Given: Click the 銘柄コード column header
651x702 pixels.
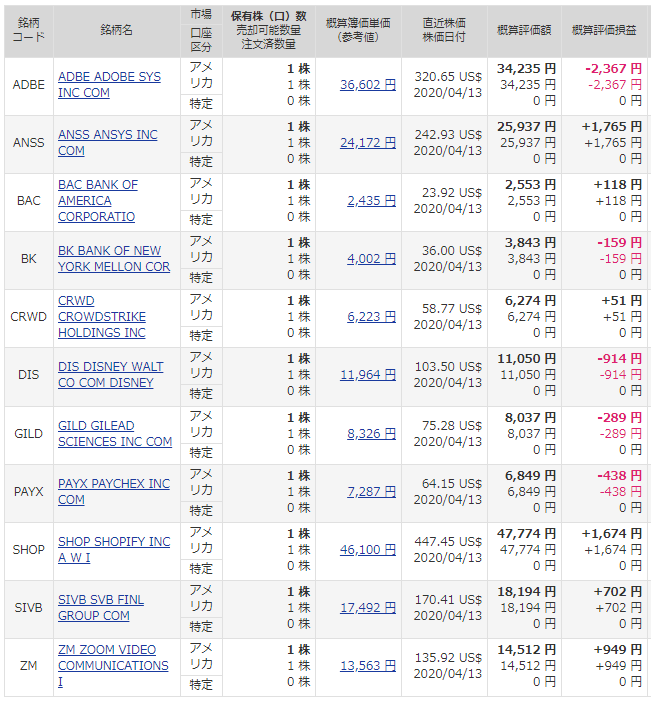Looking at the screenshot, I should pos(29,30).
